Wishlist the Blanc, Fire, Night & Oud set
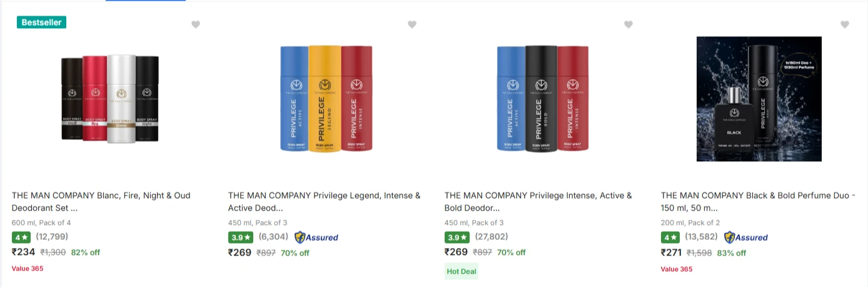Image resolution: width=868 pixels, height=288 pixels. coord(196,24)
